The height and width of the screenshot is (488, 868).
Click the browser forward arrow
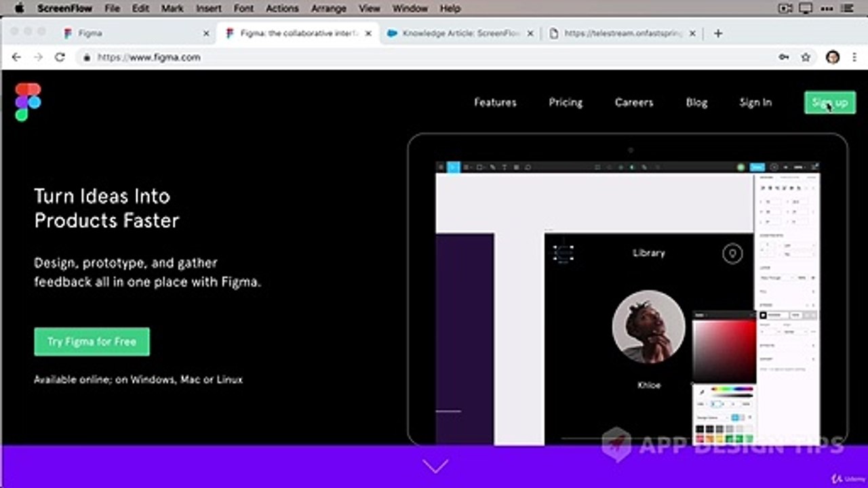point(38,58)
